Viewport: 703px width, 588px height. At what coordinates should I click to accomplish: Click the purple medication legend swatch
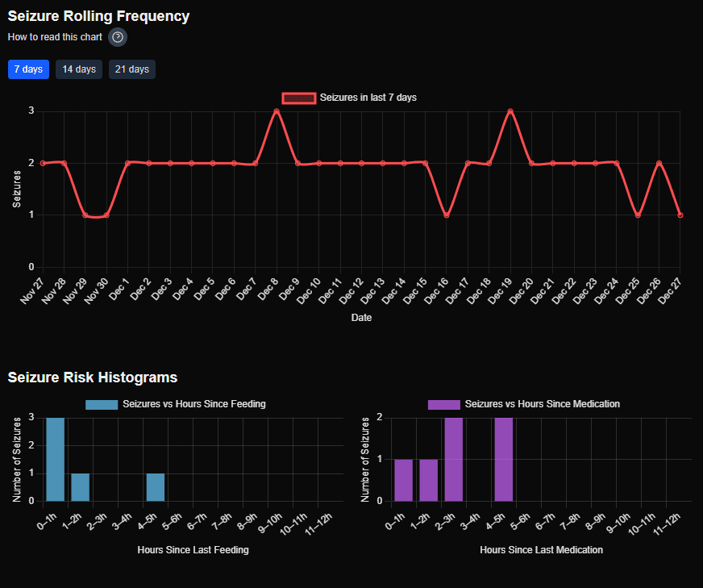coord(444,403)
